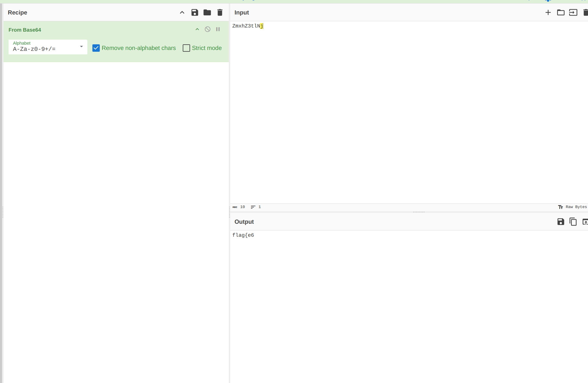
Task: Add a new input tab
Action: [548, 12]
